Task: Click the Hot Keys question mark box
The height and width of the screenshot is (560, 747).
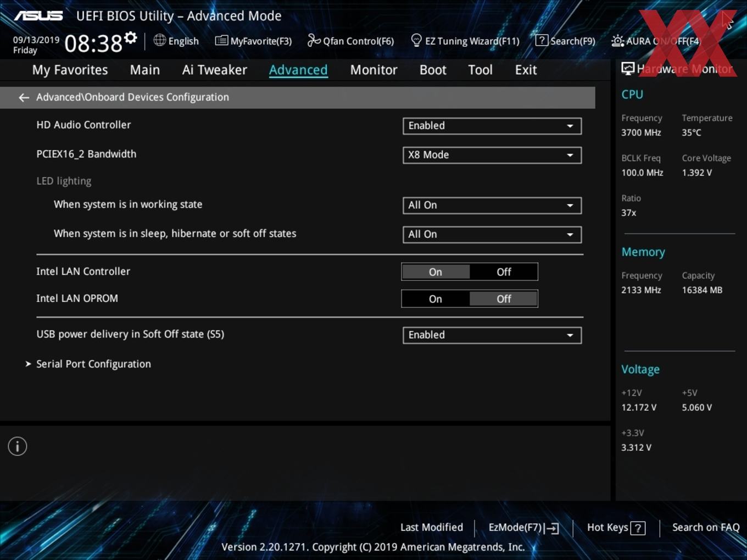Action: click(x=638, y=528)
